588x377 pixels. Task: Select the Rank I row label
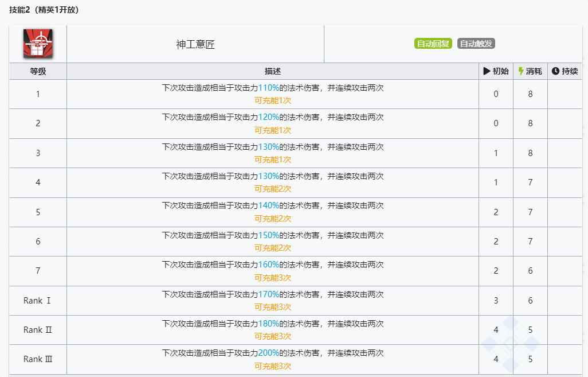pos(37,301)
